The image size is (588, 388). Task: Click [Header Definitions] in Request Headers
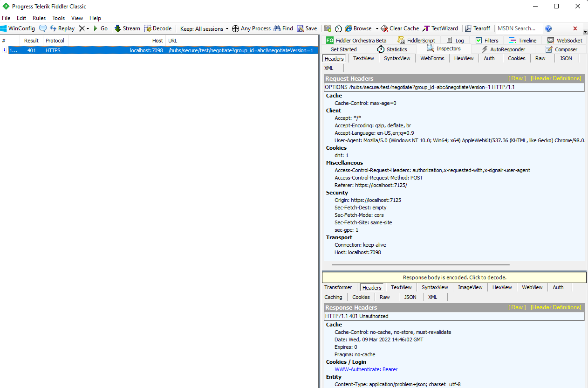pos(556,78)
